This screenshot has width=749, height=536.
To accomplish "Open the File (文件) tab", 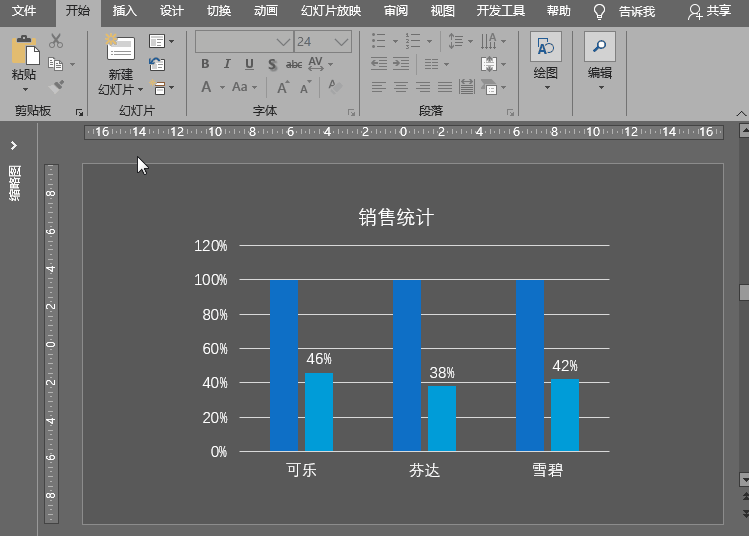I will pos(24,11).
